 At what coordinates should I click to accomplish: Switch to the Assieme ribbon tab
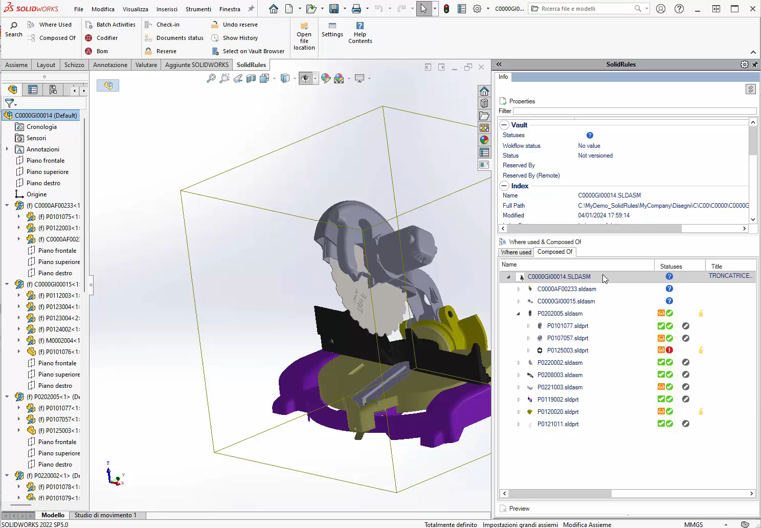17,65
